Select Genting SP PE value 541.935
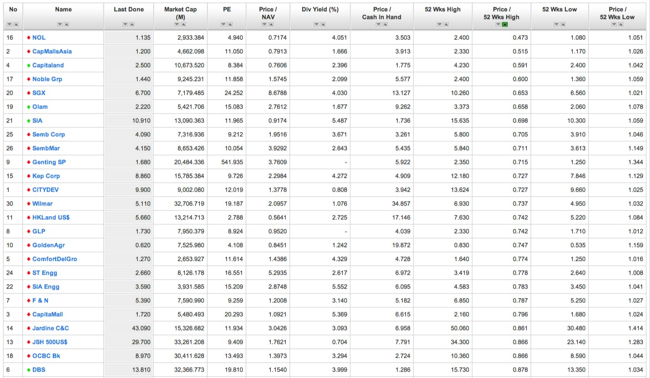The height and width of the screenshot is (378, 650). [232, 162]
